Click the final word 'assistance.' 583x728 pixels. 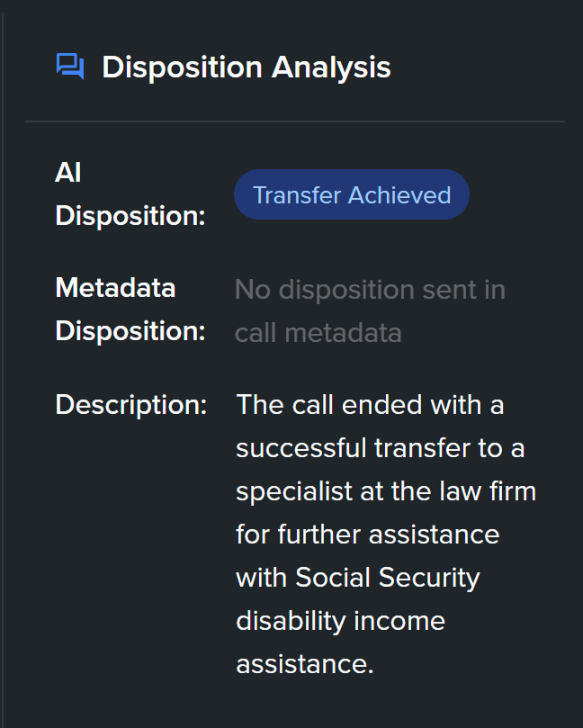304,664
